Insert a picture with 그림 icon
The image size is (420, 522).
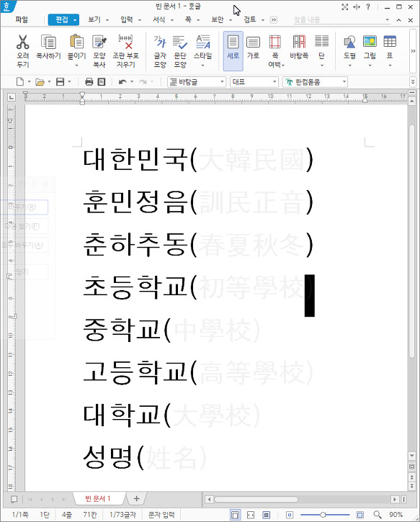click(370, 42)
